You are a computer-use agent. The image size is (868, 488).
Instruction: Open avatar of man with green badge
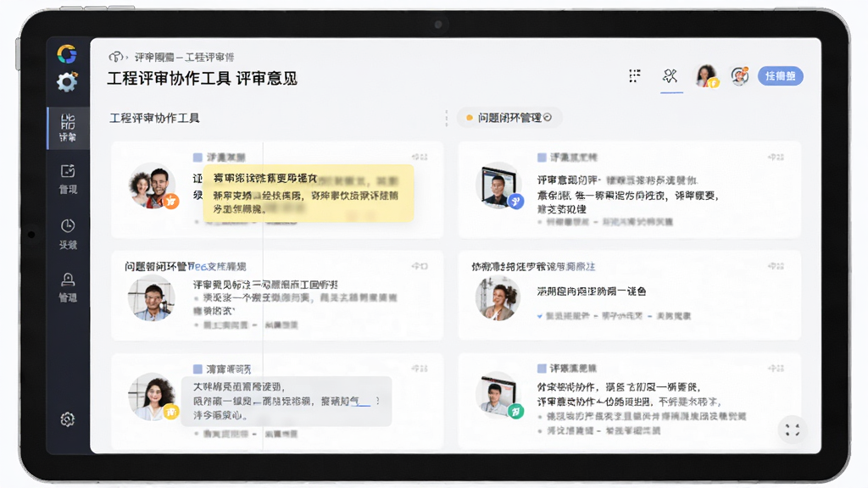pos(497,396)
